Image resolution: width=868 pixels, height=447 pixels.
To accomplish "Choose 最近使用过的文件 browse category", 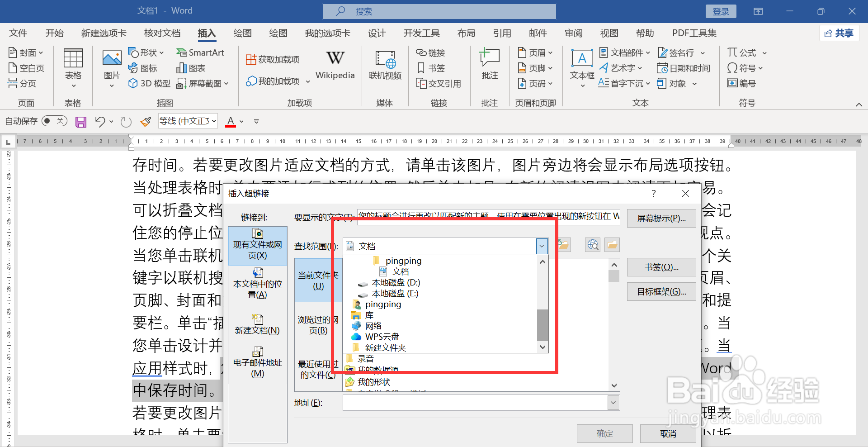I will [318, 369].
